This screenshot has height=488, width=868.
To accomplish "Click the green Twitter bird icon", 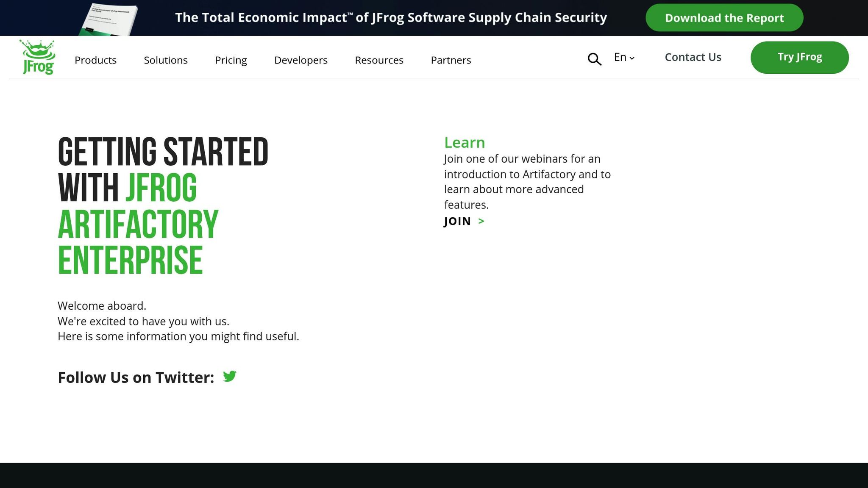I will (x=230, y=376).
